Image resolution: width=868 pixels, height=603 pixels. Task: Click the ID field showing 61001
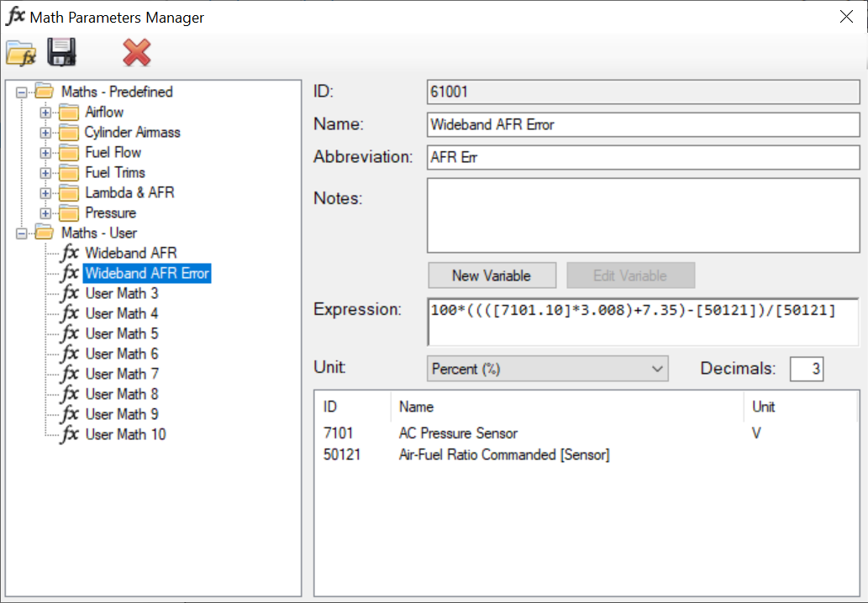click(644, 92)
